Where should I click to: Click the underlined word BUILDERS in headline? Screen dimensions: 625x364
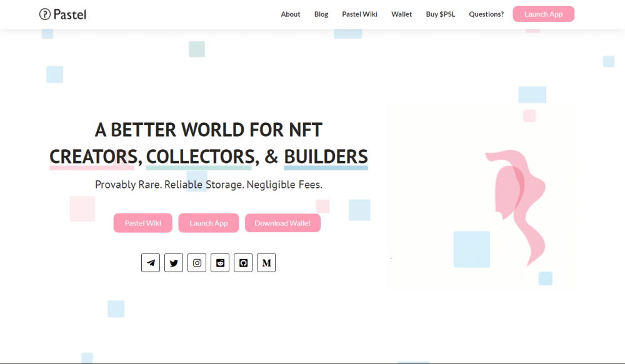pos(326,157)
